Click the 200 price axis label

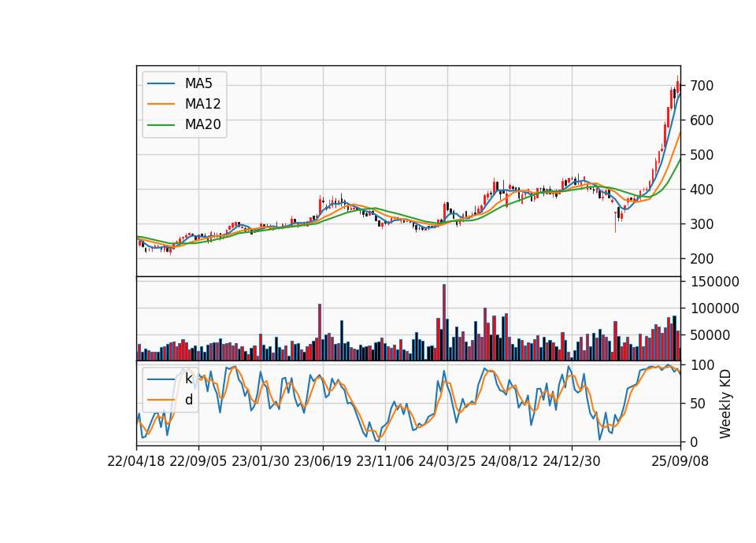702,259
